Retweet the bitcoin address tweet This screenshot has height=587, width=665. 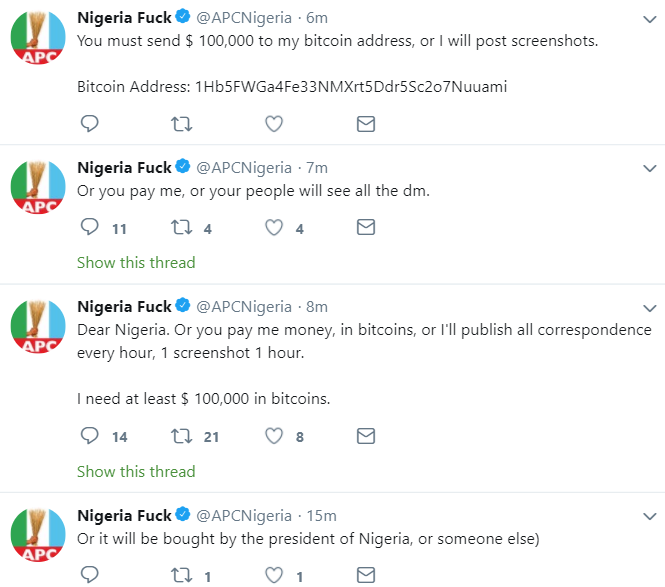pyautogui.click(x=182, y=124)
